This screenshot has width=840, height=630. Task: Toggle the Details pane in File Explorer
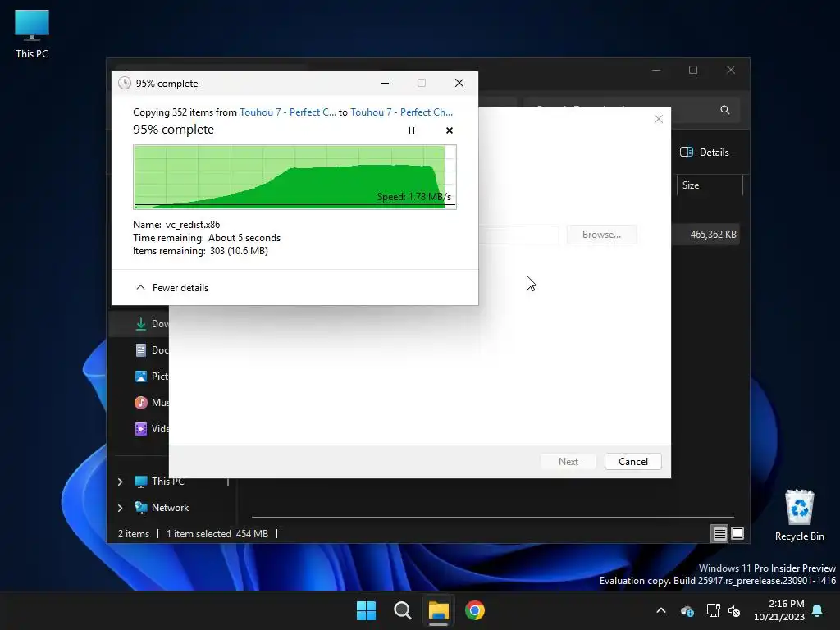point(705,152)
